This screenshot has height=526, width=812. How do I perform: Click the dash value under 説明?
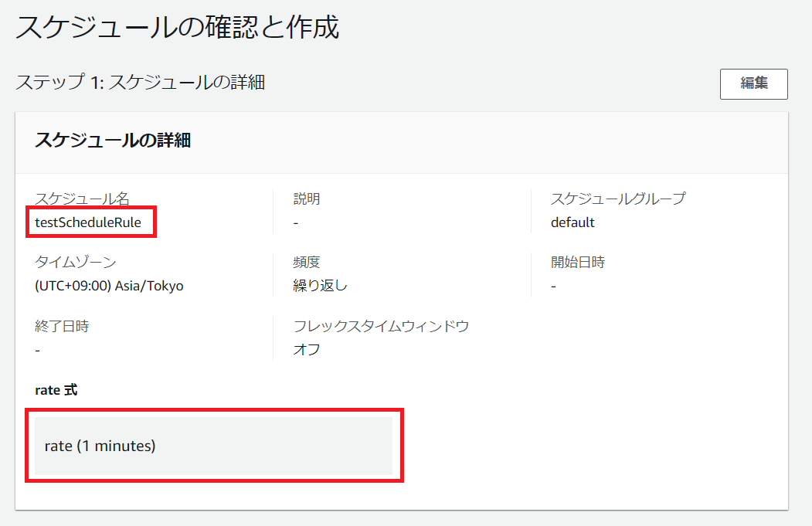pyautogui.click(x=296, y=222)
